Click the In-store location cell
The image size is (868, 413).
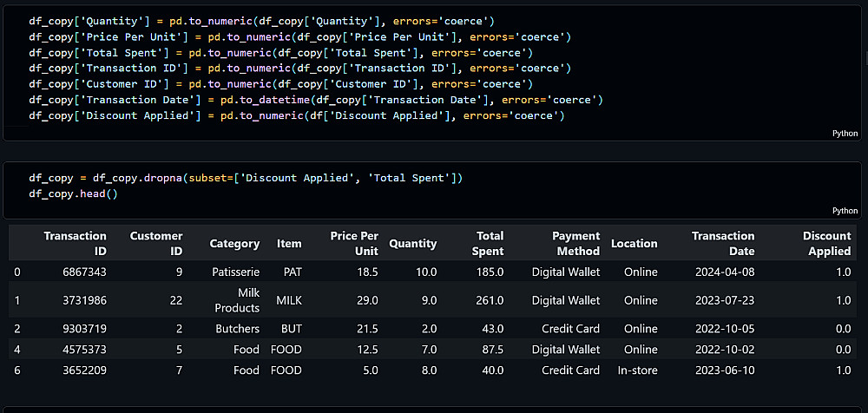pos(638,370)
